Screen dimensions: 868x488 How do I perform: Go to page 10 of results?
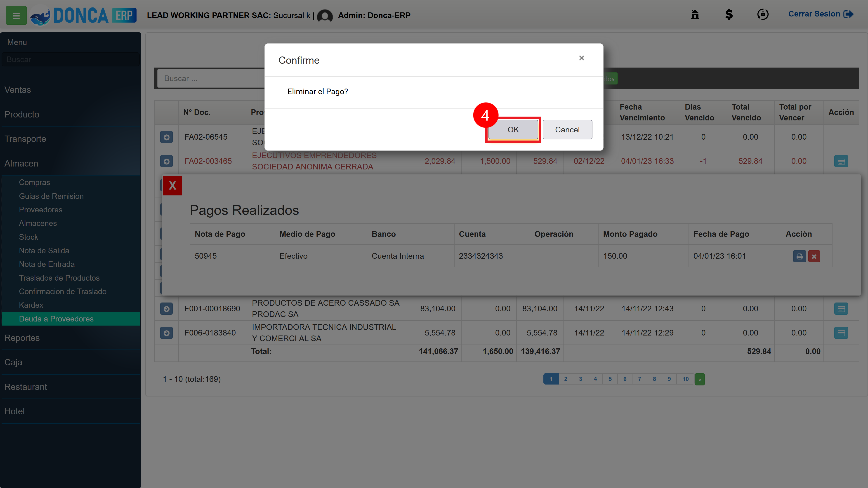685,379
